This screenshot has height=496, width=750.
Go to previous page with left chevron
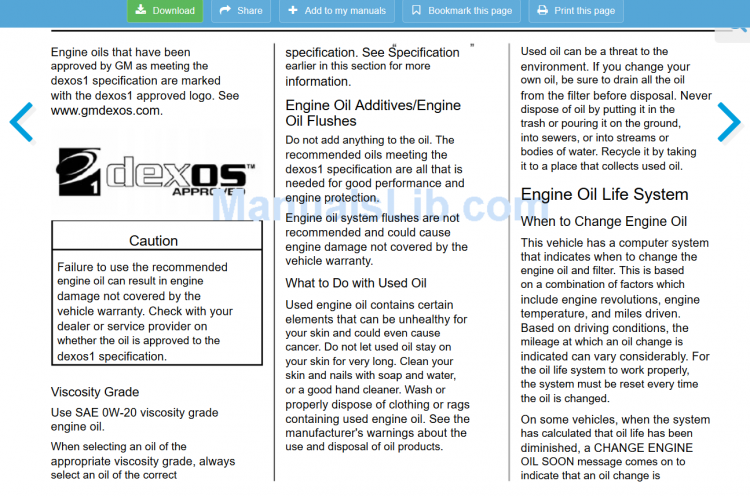coord(22,122)
